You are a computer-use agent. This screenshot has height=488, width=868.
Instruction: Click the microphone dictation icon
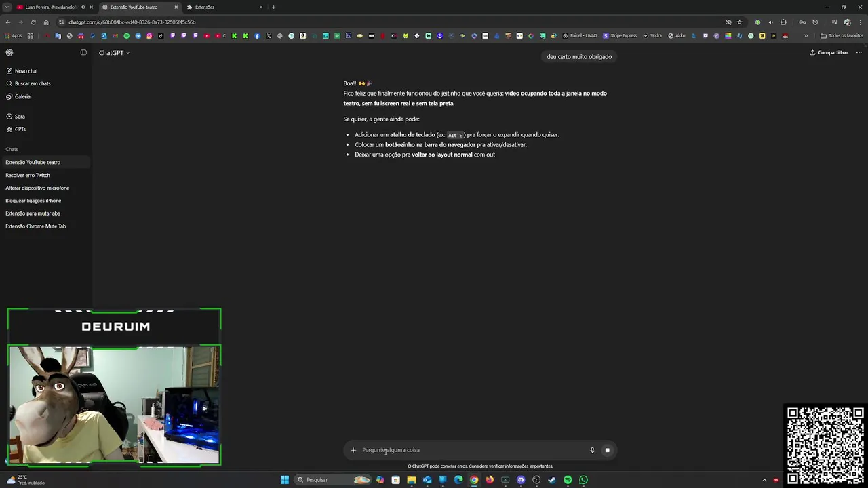point(592,450)
